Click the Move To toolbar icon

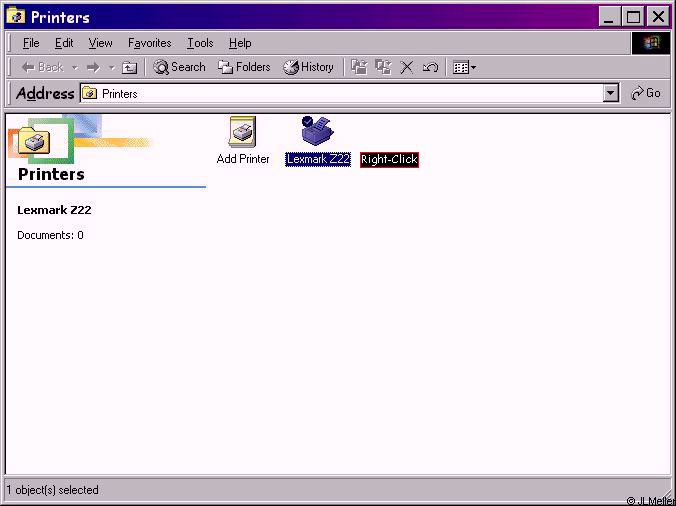pos(359,67)
